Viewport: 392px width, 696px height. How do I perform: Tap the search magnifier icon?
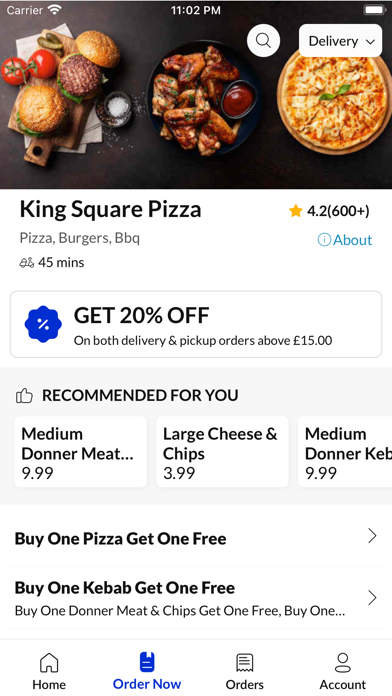[263, 41]
